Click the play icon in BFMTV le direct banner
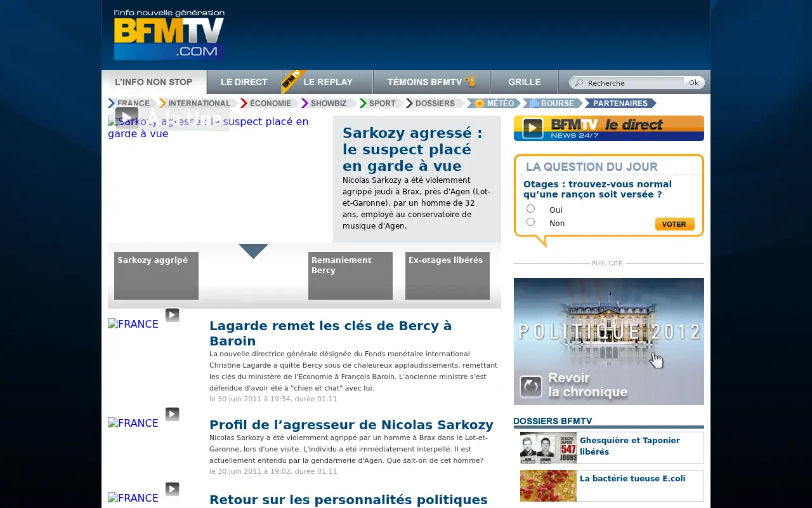Viewport: 812px width, 508px height. click(x=533, y=128)
